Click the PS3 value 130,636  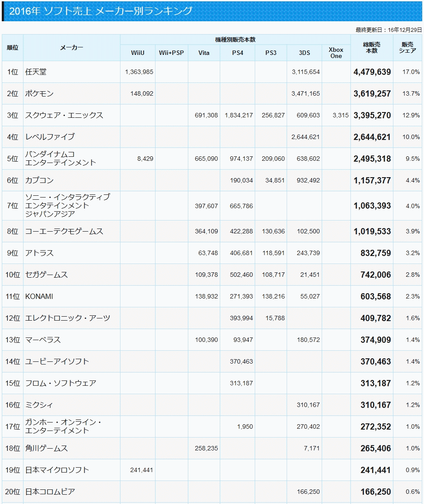273,232
